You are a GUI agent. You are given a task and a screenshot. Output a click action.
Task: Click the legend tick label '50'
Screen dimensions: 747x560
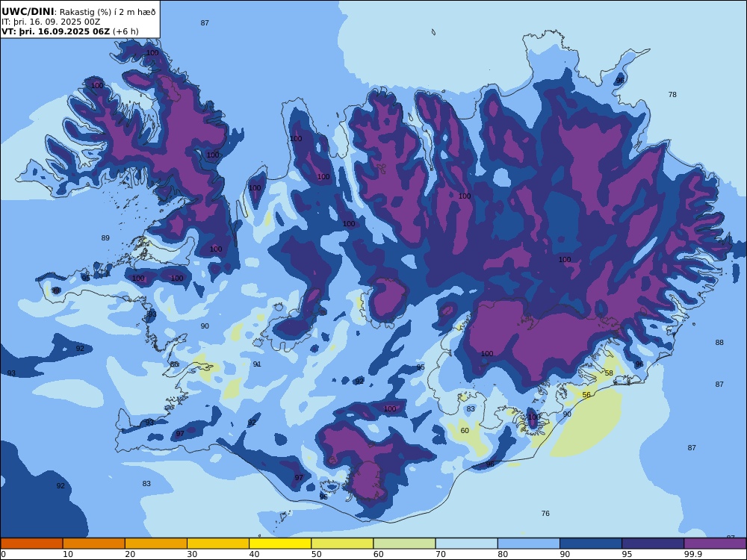[x=316, y=554]
